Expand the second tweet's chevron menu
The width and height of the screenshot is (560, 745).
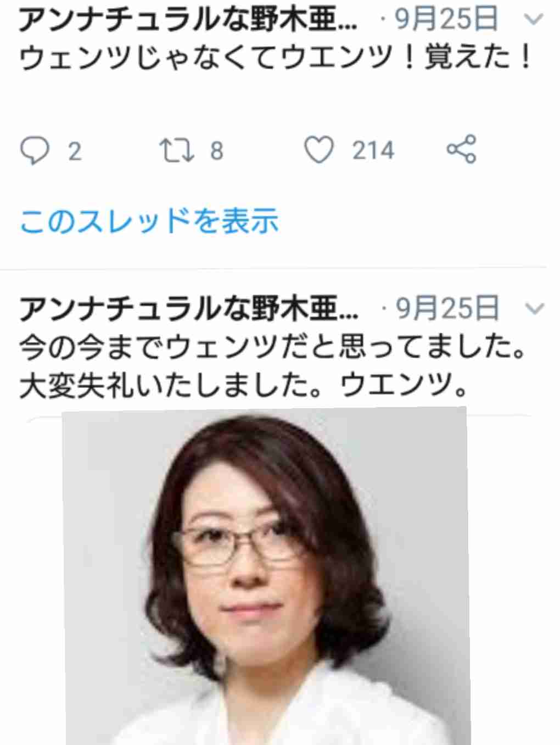534,308
